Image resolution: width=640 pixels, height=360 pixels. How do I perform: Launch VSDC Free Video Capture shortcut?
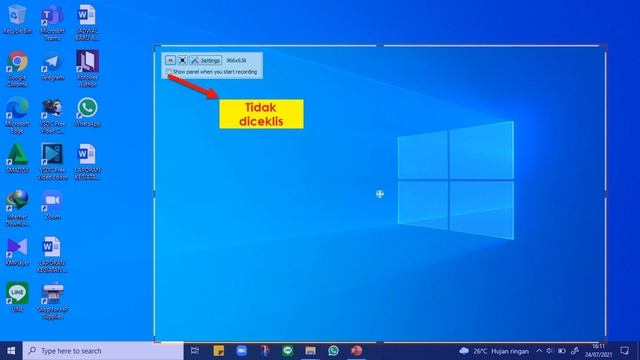click(x=52, y=116)
